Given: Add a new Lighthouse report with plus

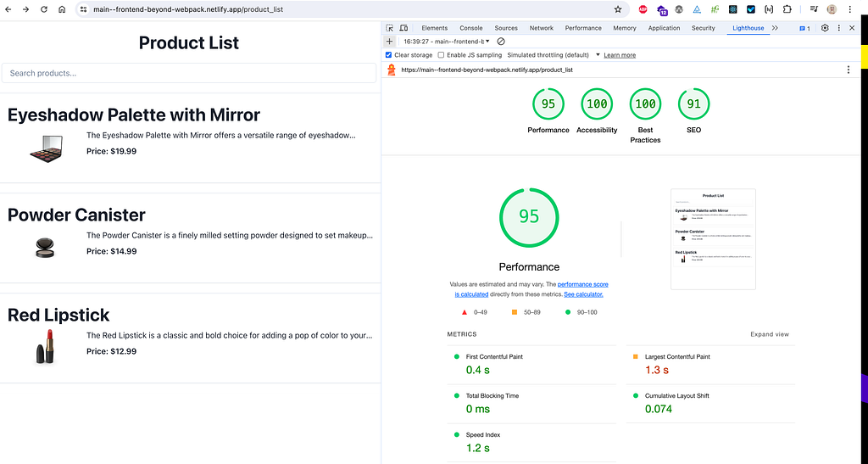Looking at the screenshot, I should 389,42.
